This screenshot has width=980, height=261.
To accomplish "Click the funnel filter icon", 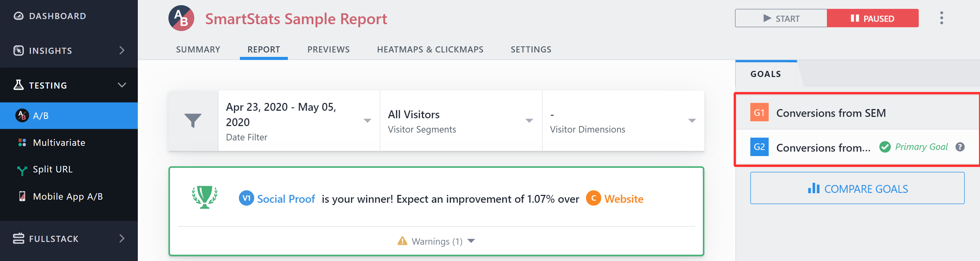I will coord(193,121).
